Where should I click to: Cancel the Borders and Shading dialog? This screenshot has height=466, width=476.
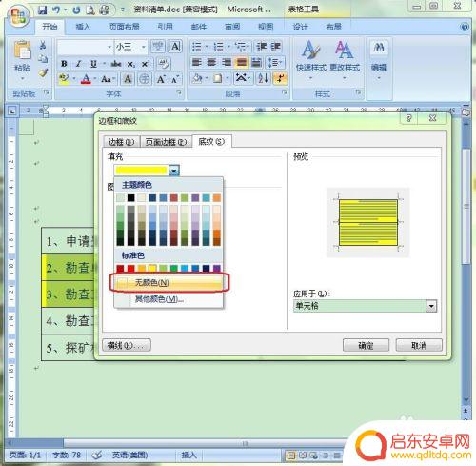pyautogui.click(x=419, y=345)
